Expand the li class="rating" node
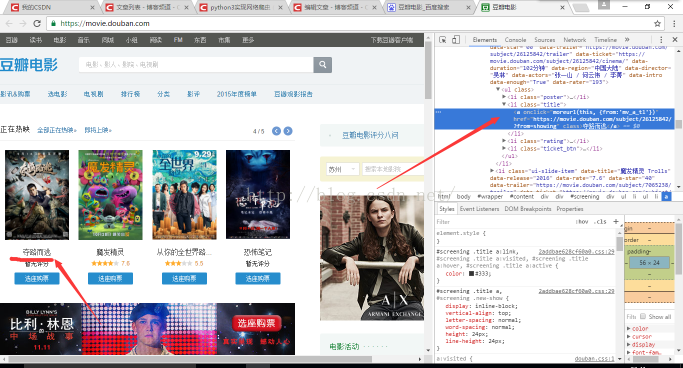Viewport: 683px width, 368px height. pos(504,141)
